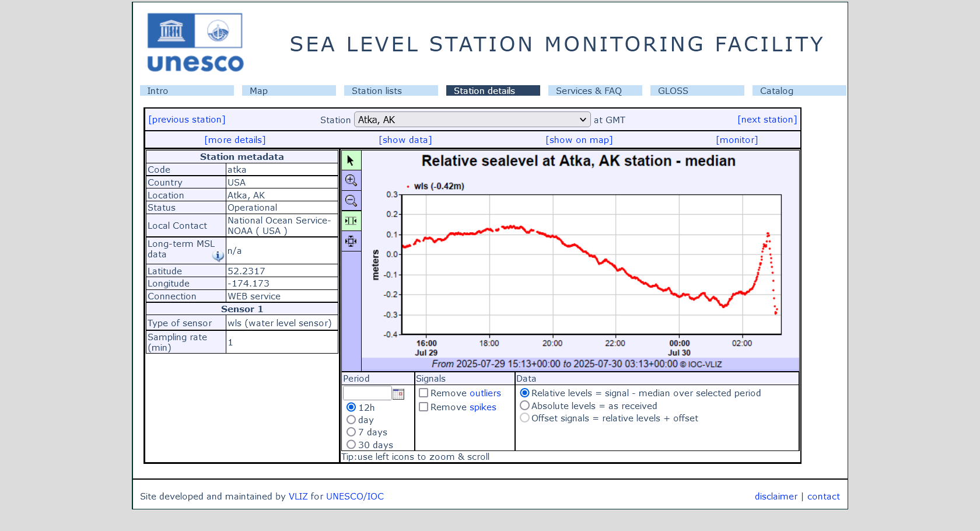Click the latitude value 52.2317

coord(282,271)
